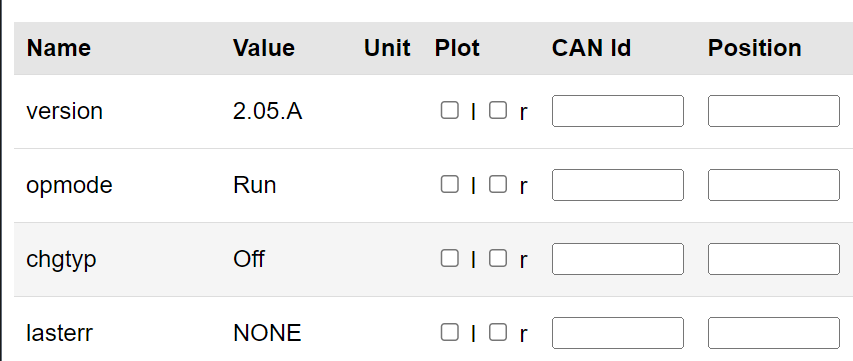The image size is (853, 361).
Task: Click the Value column header
Action: point(264,48)
